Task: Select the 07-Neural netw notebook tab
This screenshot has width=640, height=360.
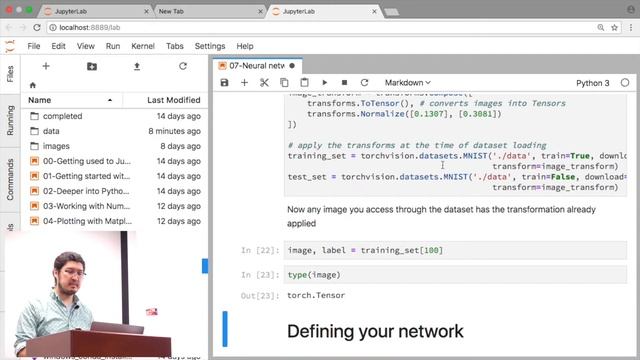Action: [257, 66]
